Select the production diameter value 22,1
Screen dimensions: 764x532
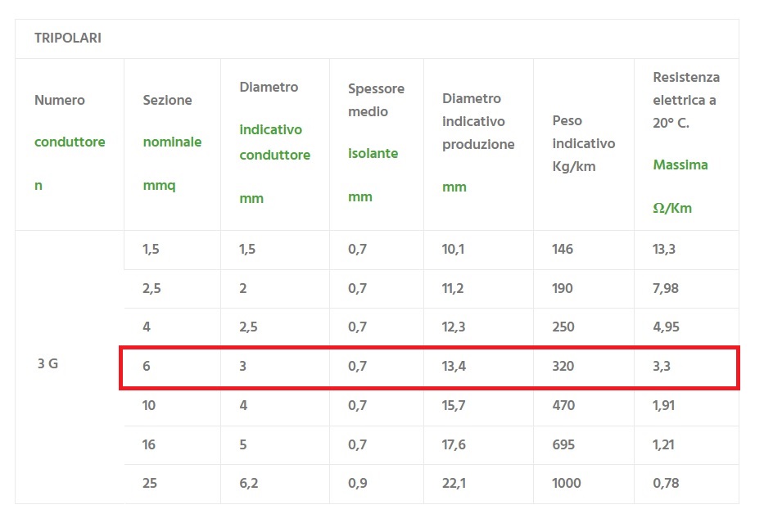tap(454, 484)
